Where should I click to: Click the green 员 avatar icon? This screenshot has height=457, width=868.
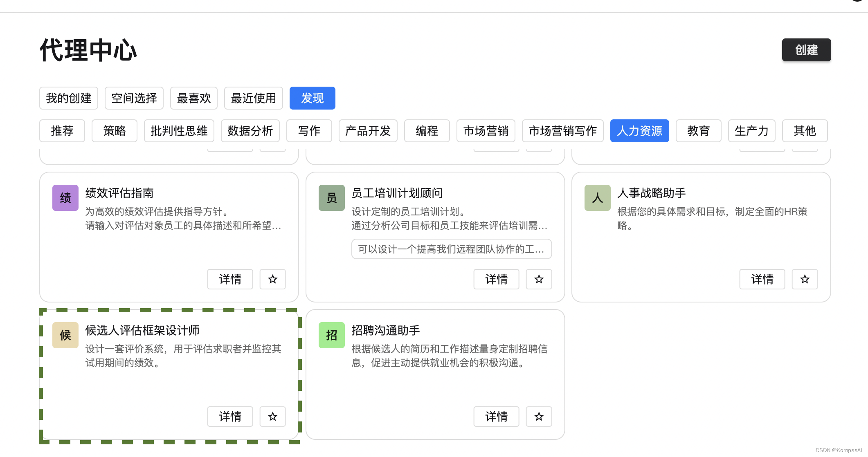pos(331,198)
